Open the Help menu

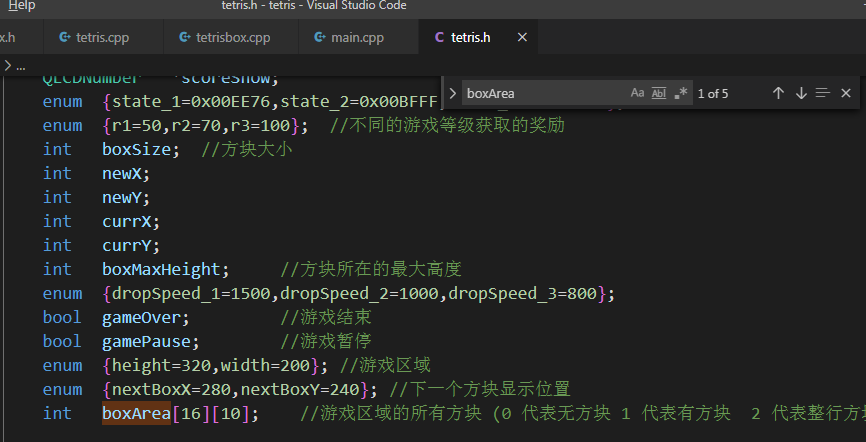[22, 6]
